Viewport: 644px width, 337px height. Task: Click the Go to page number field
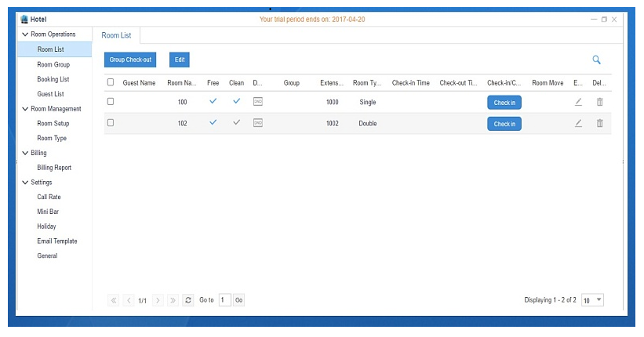[x=224, y=300]
